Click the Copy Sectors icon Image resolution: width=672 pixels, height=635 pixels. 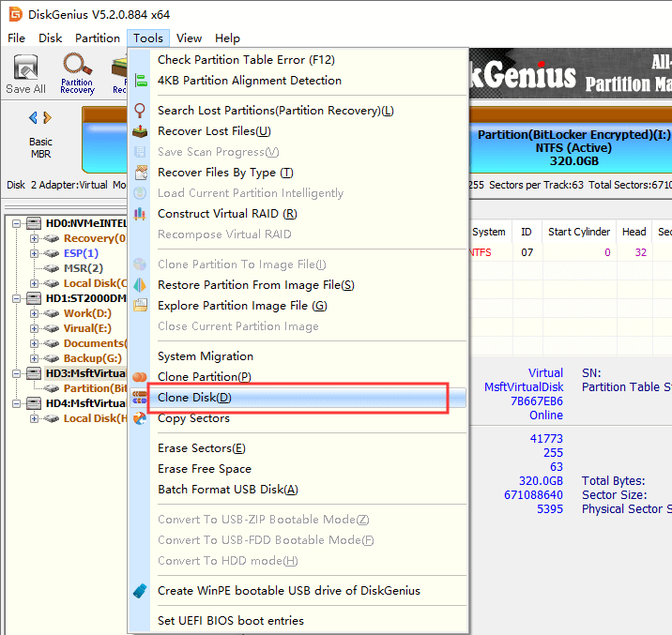point(140,418)
